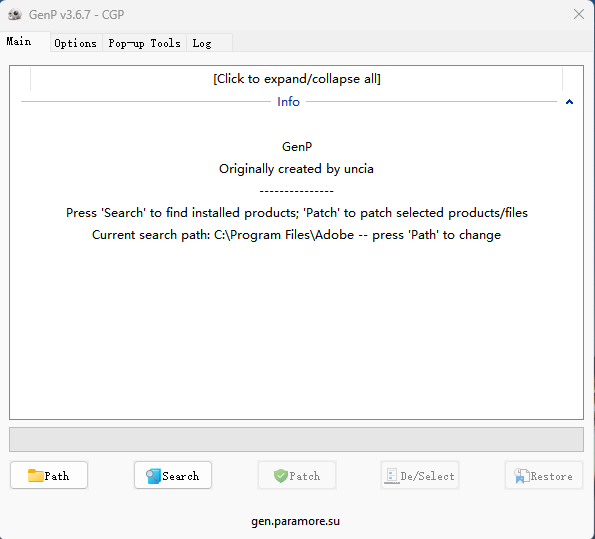Open the Pop-up Tools tab
Image resolution: width=595 pixels, height=539 pixels.
pos(144,43)
